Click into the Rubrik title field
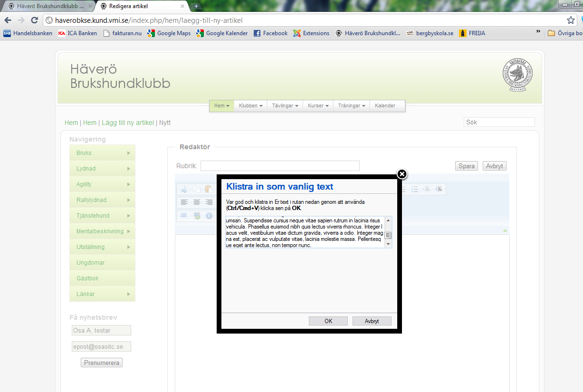Viewport: 583px width, 392px height. 280,166
